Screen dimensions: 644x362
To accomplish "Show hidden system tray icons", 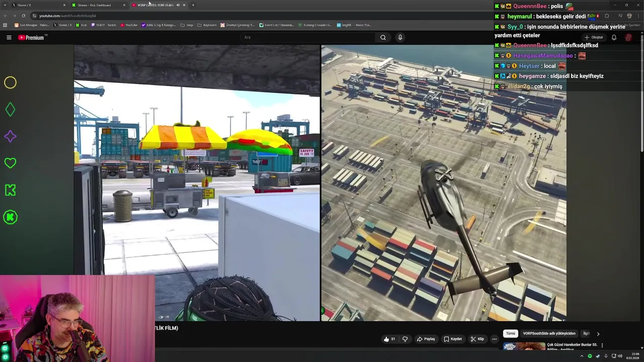I will [x=582, y=356].
